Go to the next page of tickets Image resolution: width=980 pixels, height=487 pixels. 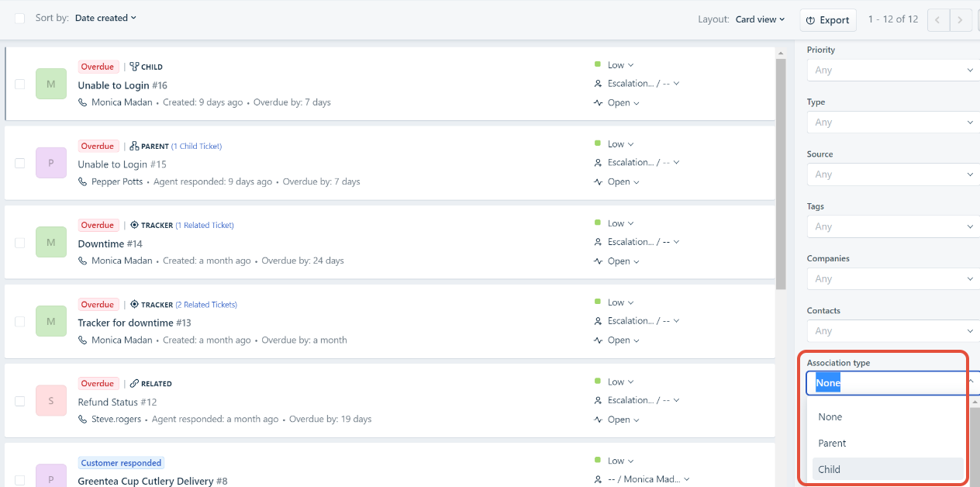tap(961, 20)
